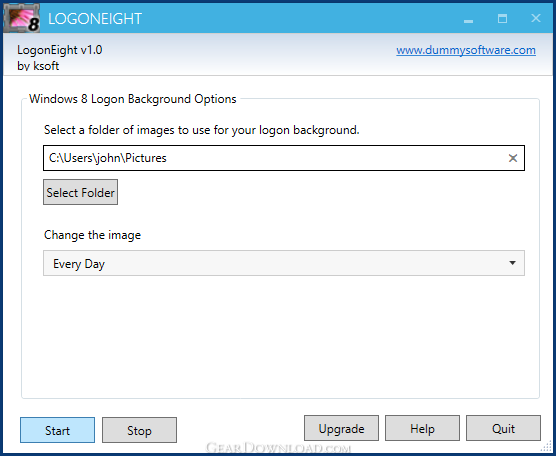Clear the folder path with the X icon
The width and height of the screenshot is (556, 456).
point(513,158)
